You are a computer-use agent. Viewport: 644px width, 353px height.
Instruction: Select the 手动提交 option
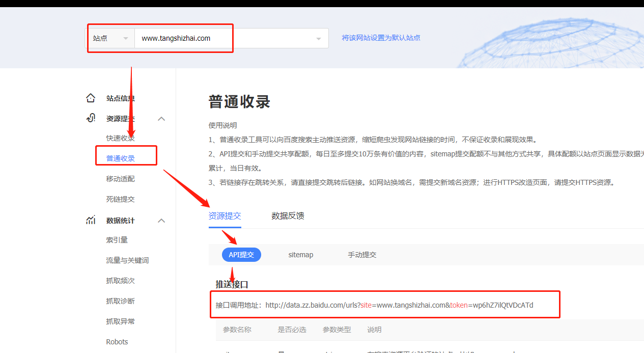click(362, 255)
